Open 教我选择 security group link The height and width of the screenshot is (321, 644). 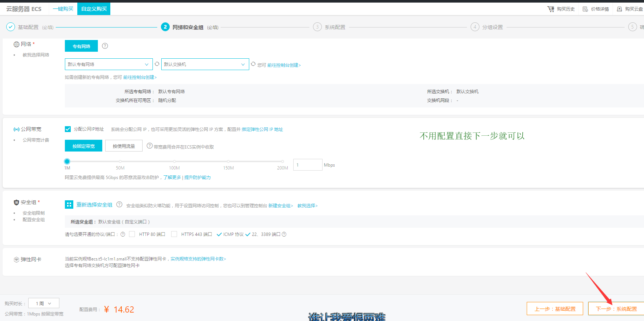coord(308,205)
